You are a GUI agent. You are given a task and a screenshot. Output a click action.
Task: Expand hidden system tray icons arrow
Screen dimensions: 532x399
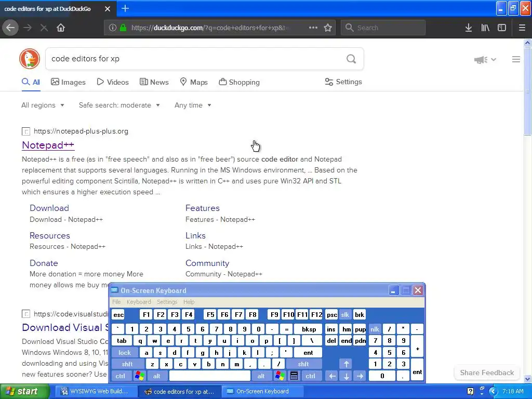tap(493, 391)
